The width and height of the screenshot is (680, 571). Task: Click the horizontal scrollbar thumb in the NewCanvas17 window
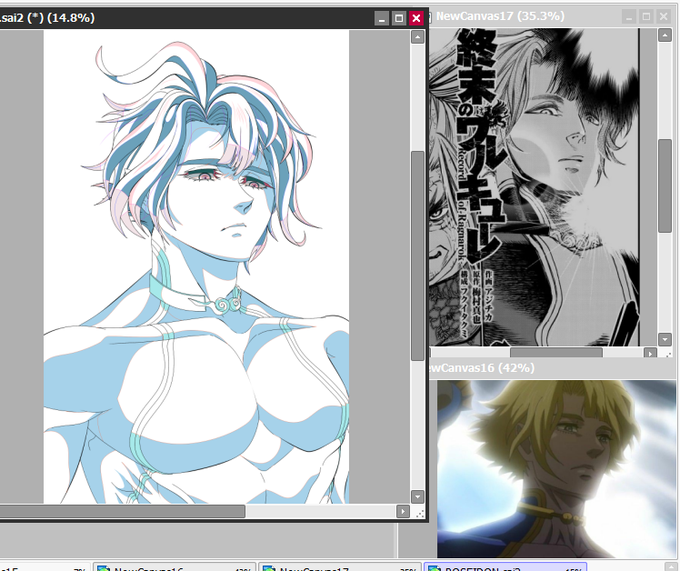coord(556,353)
